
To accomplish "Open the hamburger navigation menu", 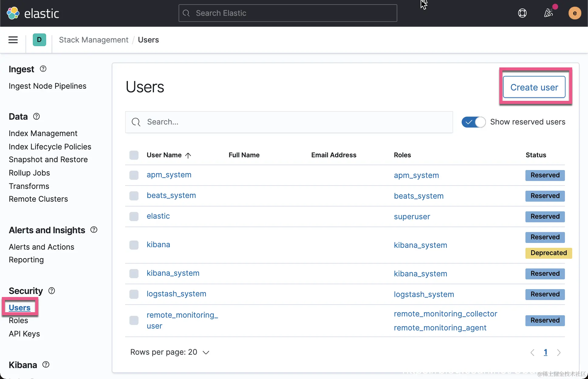I will (13, 40).
